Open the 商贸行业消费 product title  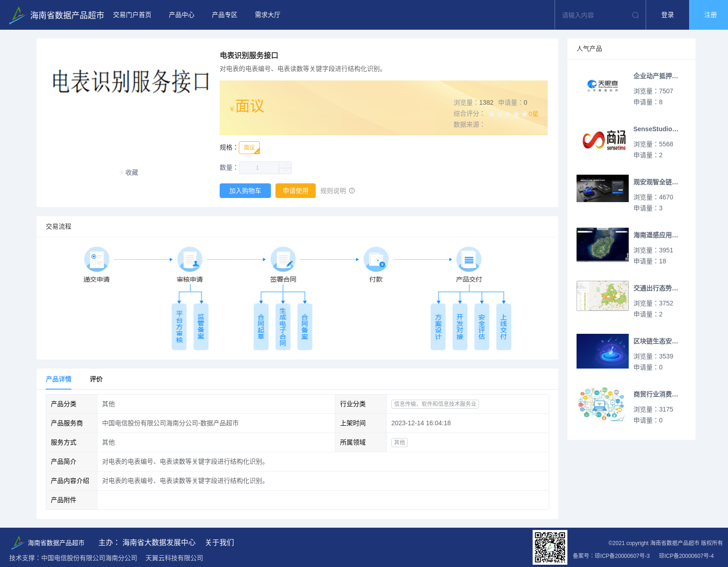point(656,394)
